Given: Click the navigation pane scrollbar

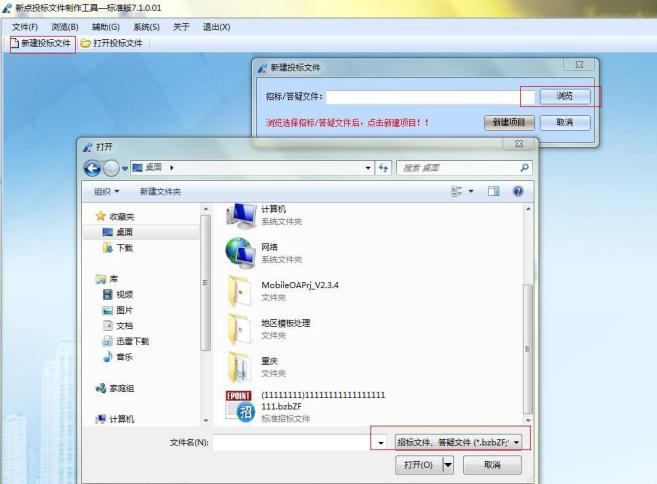Looking at the screenshot, I should pyautogui.click(x=205, y=282).
